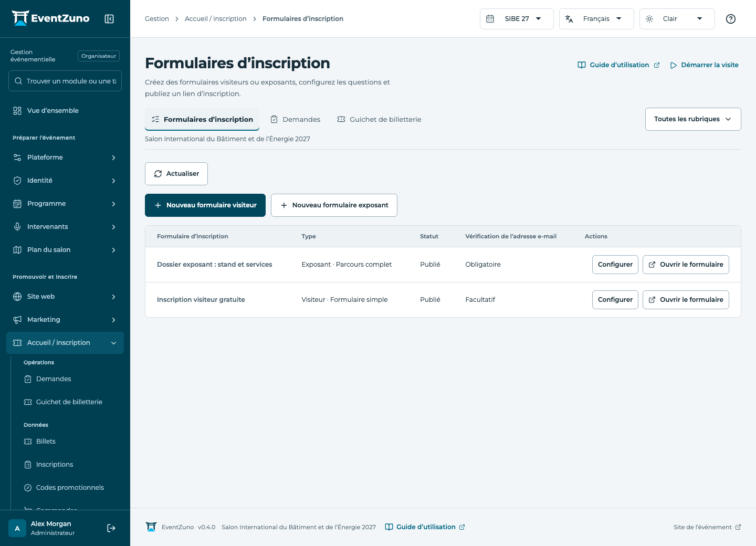Select the Formulaires d'inscription tab
The width and height of the screenshot is (756, 546).
click(x=202, y=119)
